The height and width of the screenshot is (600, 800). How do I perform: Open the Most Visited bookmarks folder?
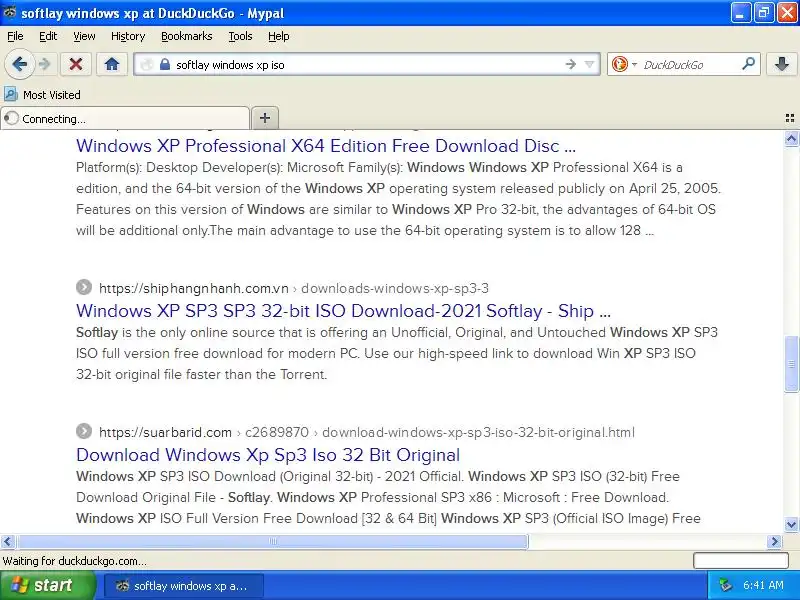coord(42,95)
